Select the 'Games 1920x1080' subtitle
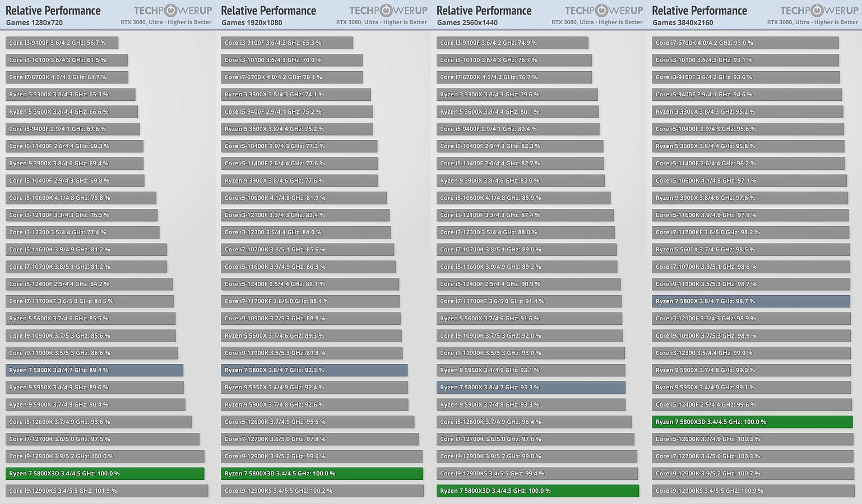 tap(252, 22)
